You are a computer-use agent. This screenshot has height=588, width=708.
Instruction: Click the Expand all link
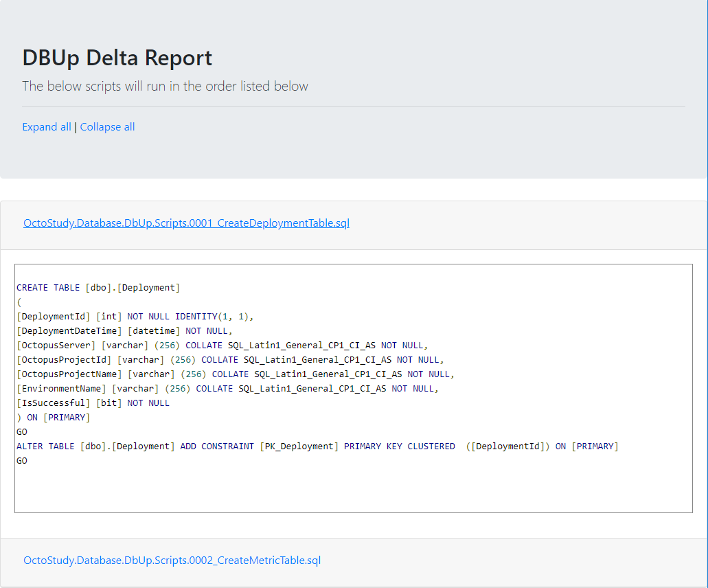click(x=46, y=127)
